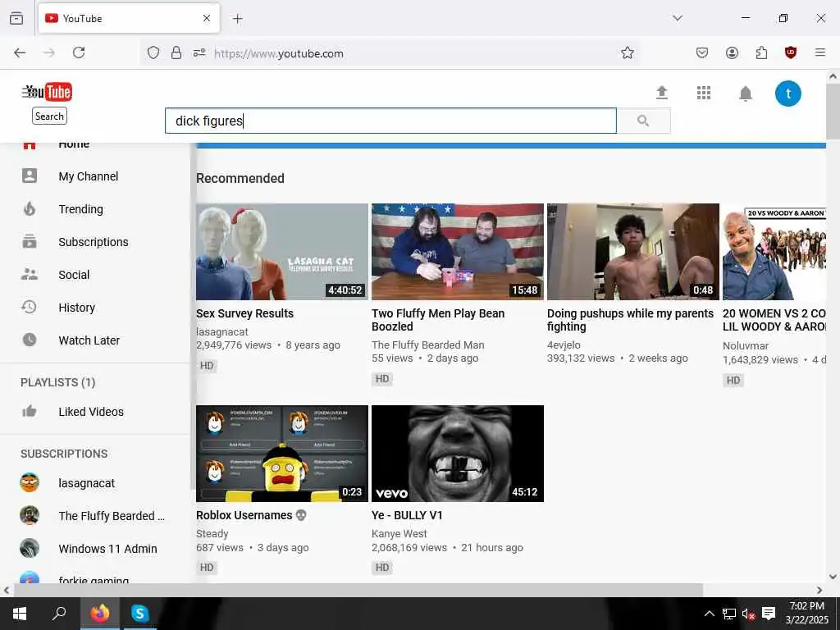Viewport: 840px width, 630px height.
Task: Click the horizontal scrollbar at the bottom
Action: pyautogui.click(x=358, y=590)
